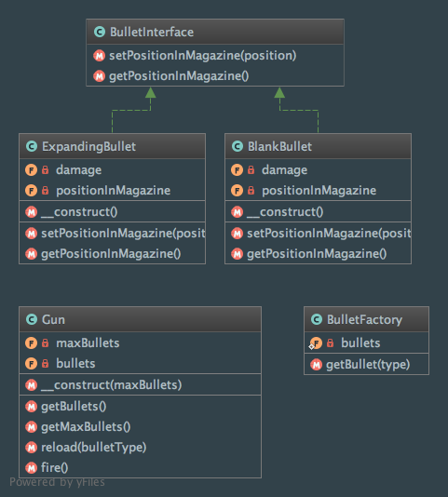
Task: Click method icon of BulletInterface setPositionInMagazine(position)
Action: tap(100, 56)
